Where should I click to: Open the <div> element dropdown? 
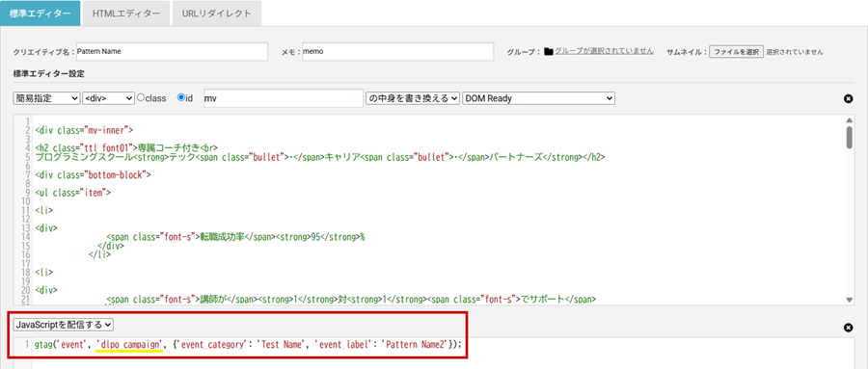point(108,98)
